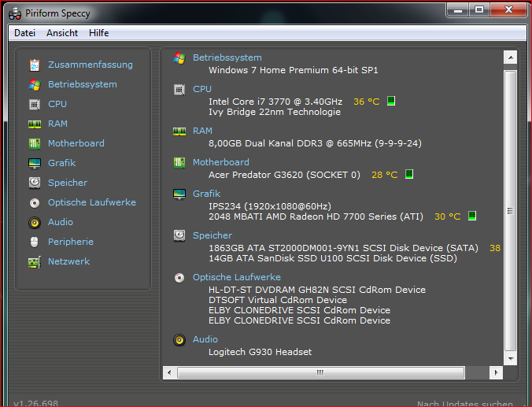Click the CPU temperature 36 °C value
Image resolution: width=532 pixels, height=407 pixels.
click(x=367, y=102)
